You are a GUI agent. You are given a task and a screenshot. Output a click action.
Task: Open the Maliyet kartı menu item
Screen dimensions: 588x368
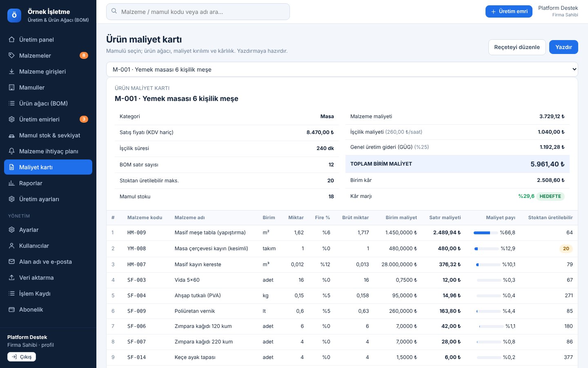(x=48, y=167)
